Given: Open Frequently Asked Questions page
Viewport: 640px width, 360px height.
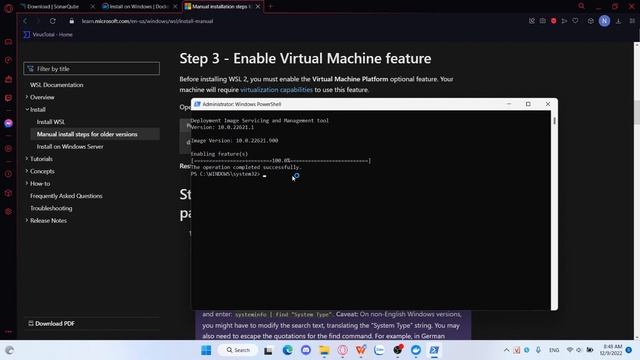Looking at the screenshot, I should pos(66,196).
